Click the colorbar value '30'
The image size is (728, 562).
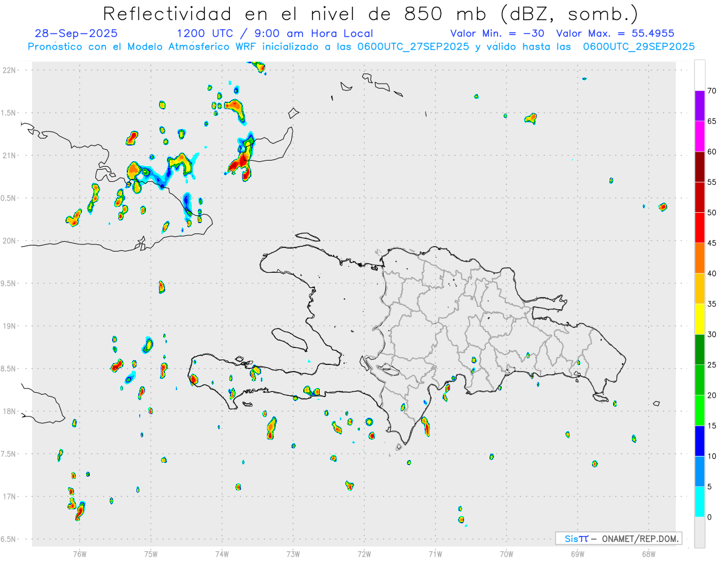pyautogui.click(x=712, y=335)
